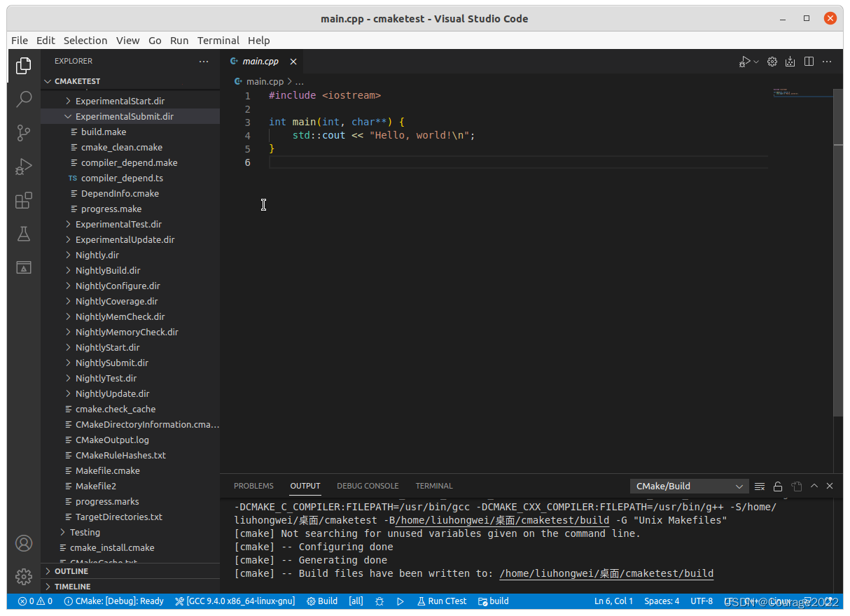Select the [all] build target in status bar

tap(356, 601)
